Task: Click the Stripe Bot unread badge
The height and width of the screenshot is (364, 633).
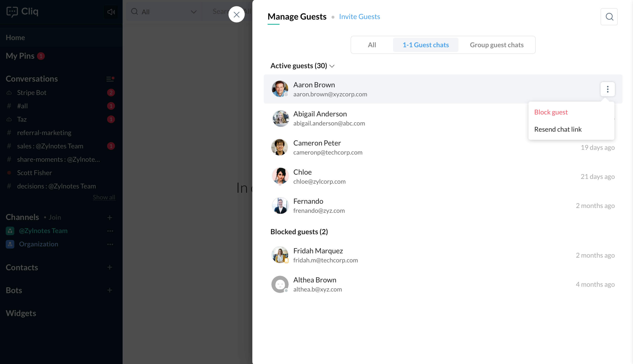Action: (x=111, y=93)
